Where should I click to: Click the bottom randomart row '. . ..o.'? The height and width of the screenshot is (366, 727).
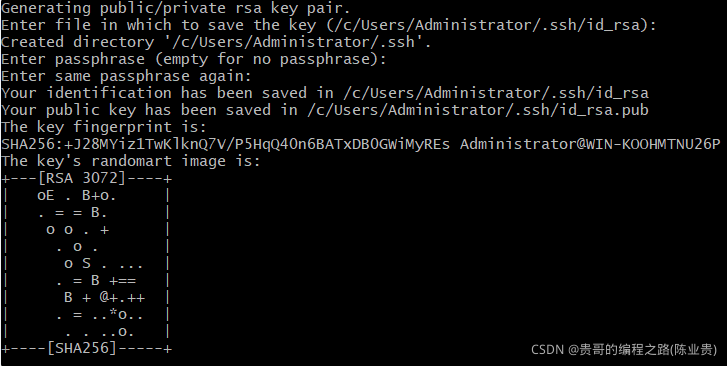pos(100,332)
